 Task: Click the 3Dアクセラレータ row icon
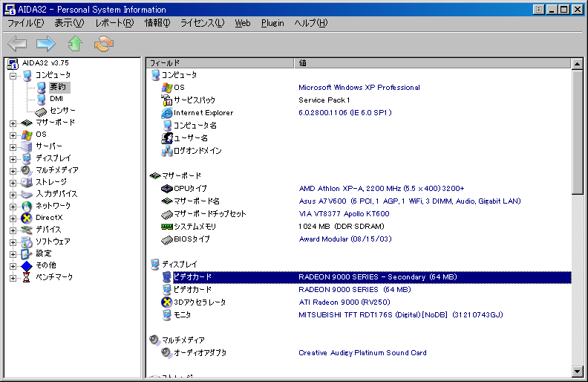point(166,302)
